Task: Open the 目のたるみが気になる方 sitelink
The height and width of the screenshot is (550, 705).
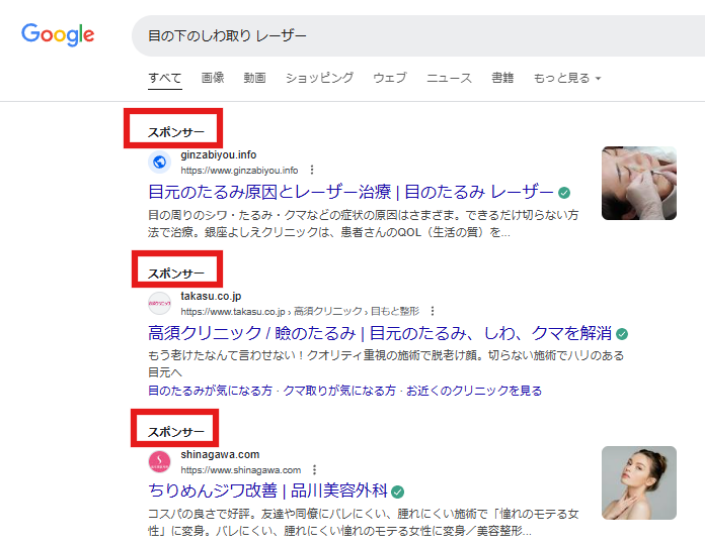Action: click(x=210, y=391)
